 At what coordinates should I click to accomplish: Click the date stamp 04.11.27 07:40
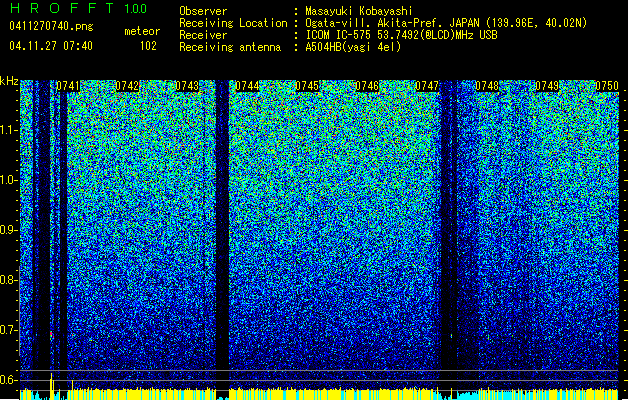[x=51, y=46]
